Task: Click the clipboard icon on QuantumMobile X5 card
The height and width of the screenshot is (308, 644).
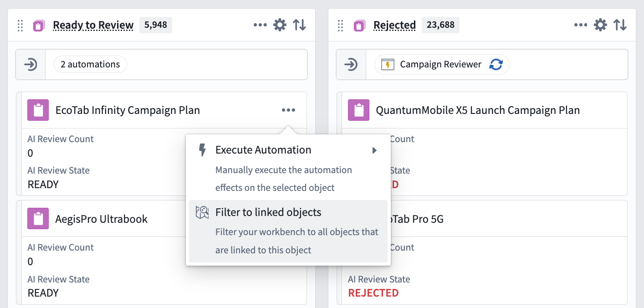Action: click(x=358, y=110)
